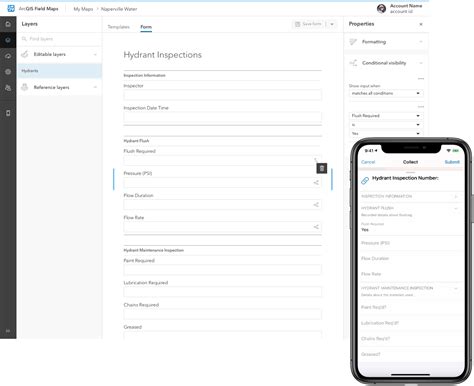The width and height of the screenshot is (474, 386).
Task: Select the mobile device icon in sidebar
Action: point(8,113)
